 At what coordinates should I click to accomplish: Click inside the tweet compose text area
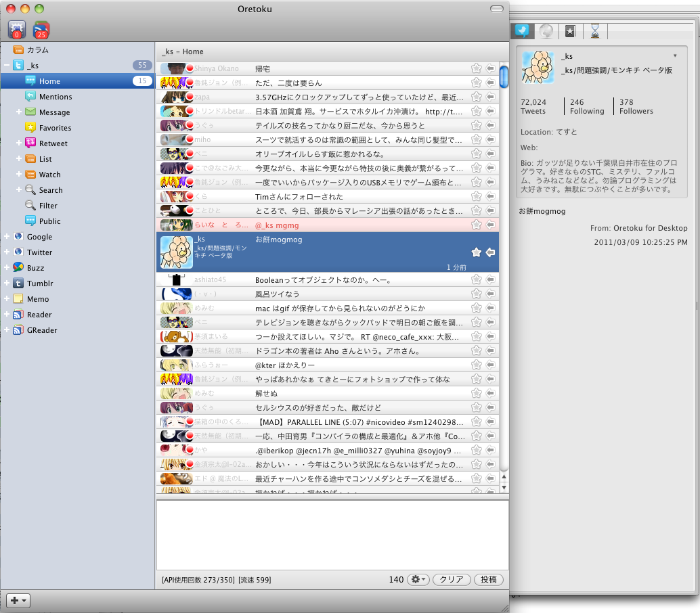click(x=332, y=535)
